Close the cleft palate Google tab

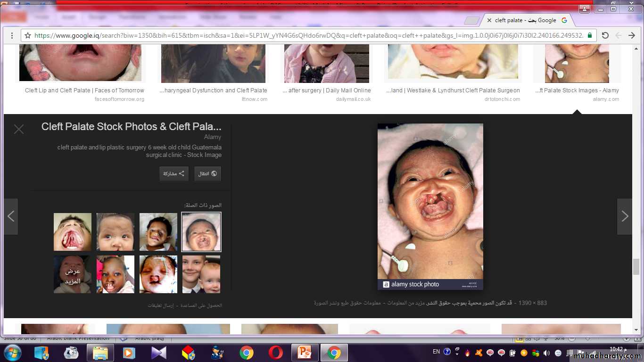[489, 20]
